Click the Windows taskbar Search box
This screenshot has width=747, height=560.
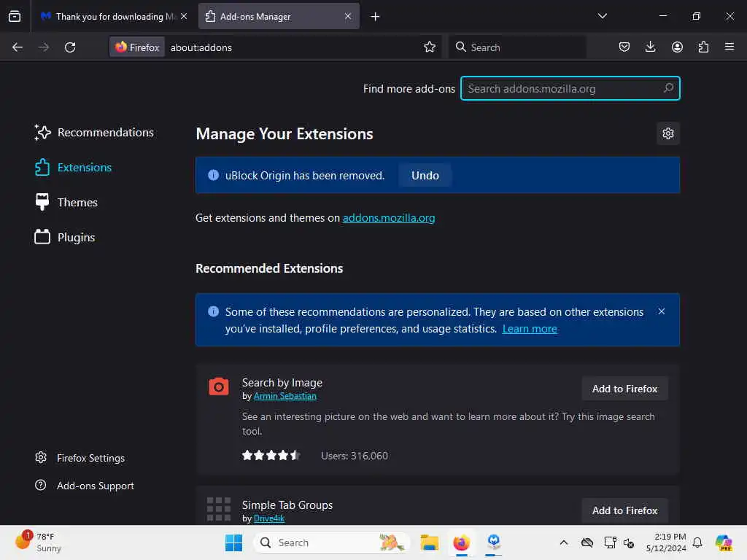coord(332,542)
